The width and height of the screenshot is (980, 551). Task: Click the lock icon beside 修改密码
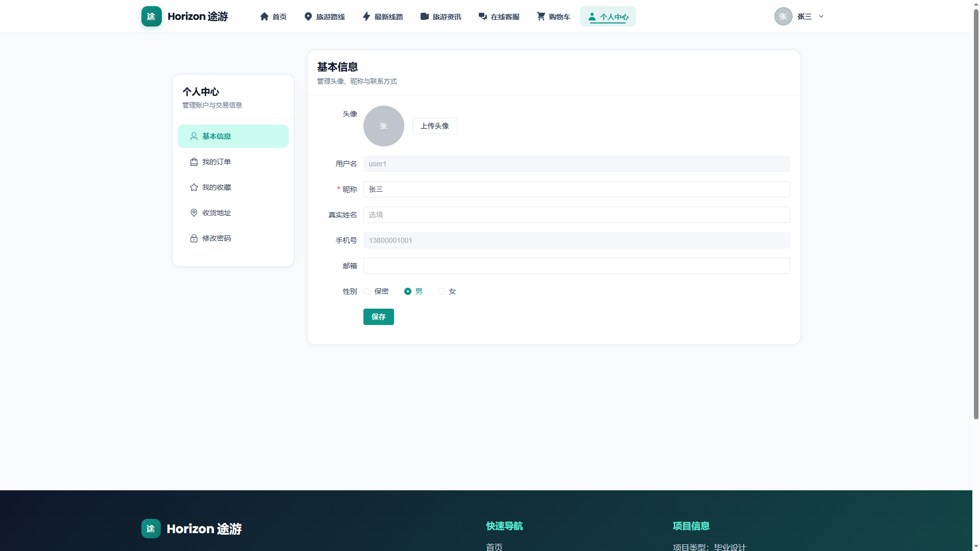pyautogui.click(x=194, y=238)
